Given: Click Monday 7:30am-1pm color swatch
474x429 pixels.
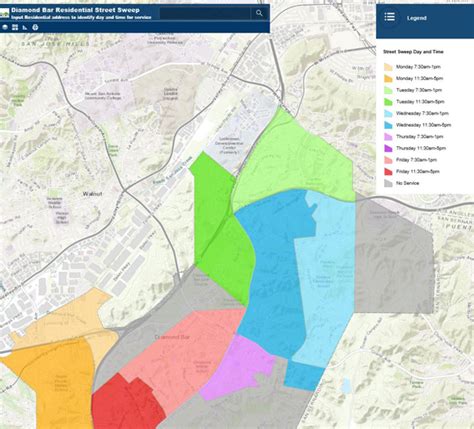Looking at the screenshot, I should pyautogui.click(x=388, y=67).
